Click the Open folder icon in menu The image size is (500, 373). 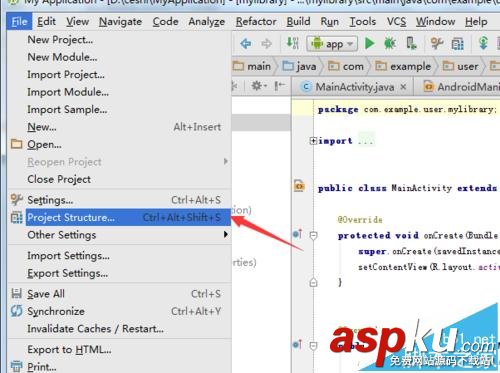[x=16, y=144]
